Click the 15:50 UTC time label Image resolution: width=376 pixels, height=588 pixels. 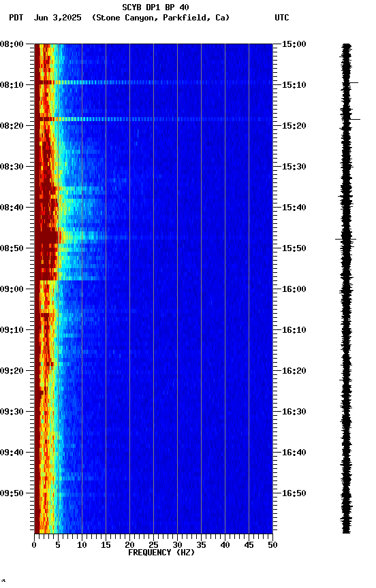(294, 248)
